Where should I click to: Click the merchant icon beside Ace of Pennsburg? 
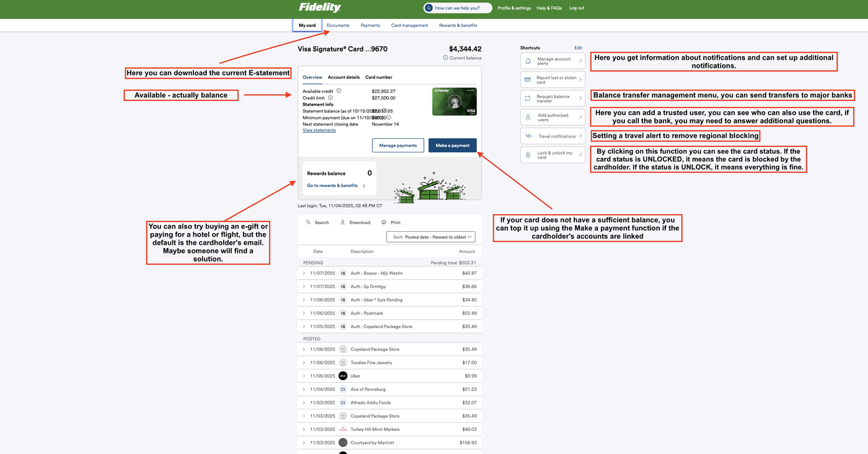[x=343, y=390]
